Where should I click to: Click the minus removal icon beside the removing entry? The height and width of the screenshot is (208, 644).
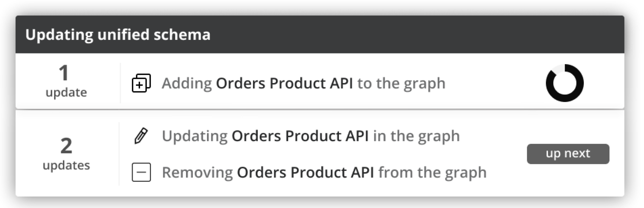point(141,172)
